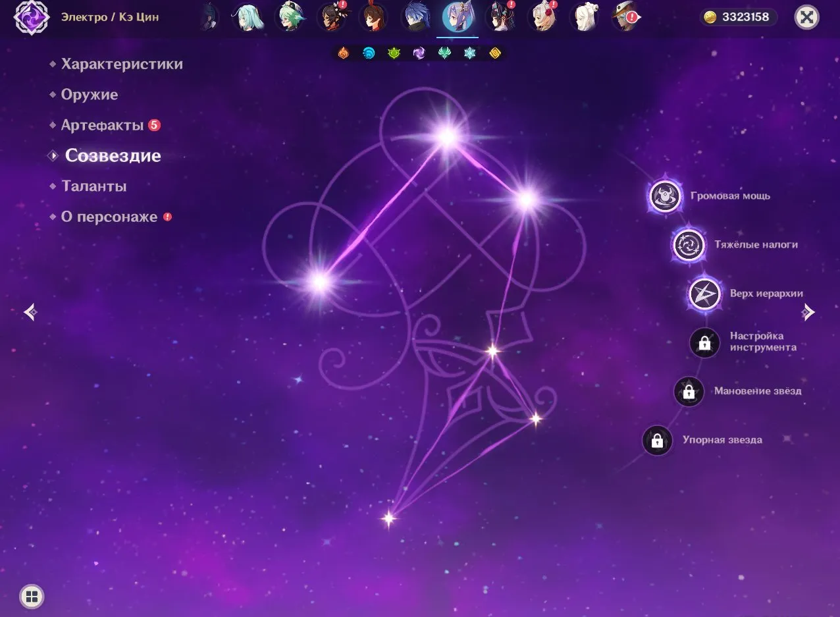
Task: Open the Характеристики section
Action: pyautogui.click(x=122, y=65)
